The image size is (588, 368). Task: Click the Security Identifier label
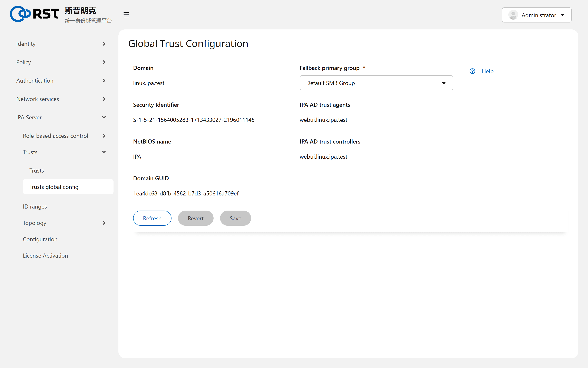[x=156, y=105]
